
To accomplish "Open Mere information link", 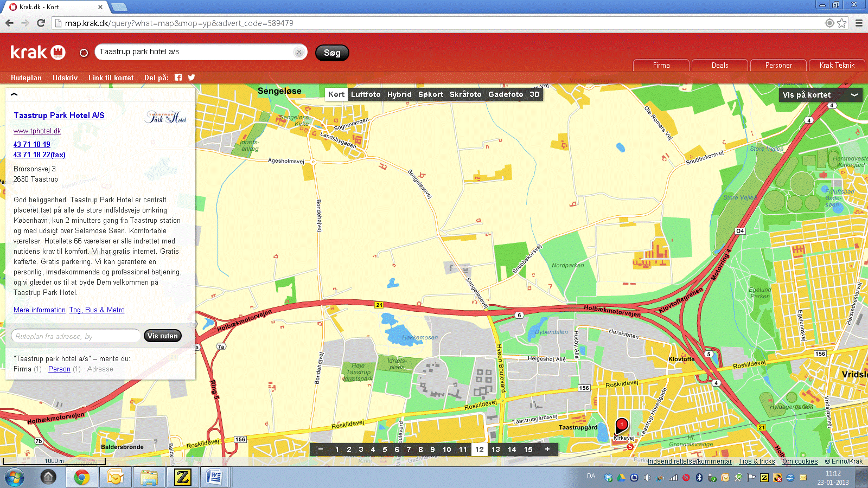I will tap(40, 310).
